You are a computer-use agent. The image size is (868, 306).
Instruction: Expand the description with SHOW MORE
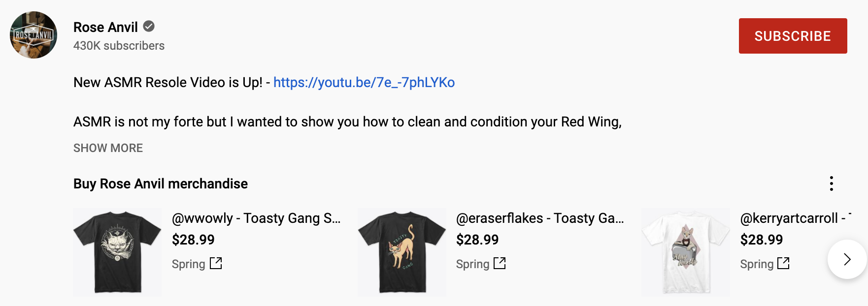coord(108,148)
